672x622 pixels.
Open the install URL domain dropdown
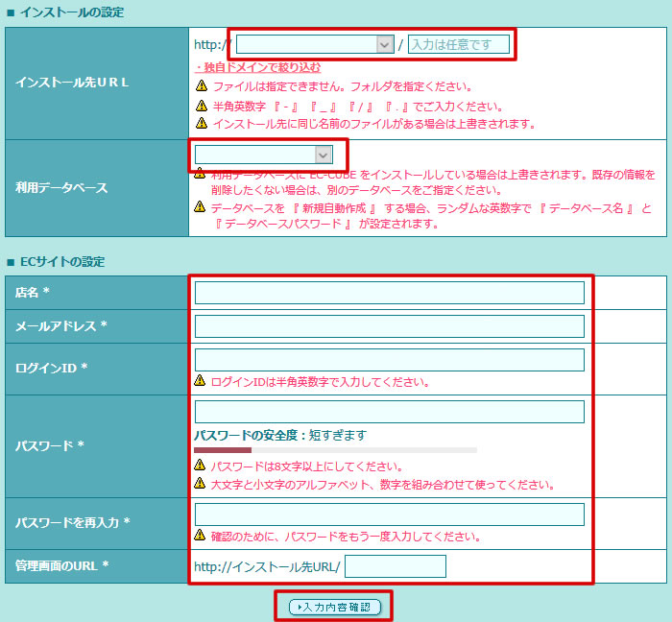[x=315, y=44]
